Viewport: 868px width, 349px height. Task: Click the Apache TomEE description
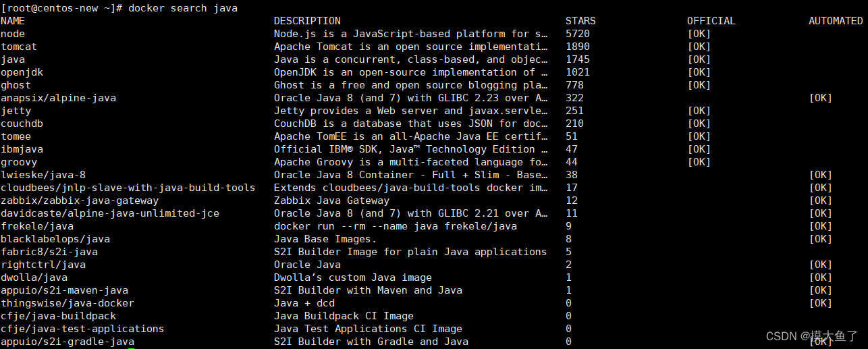(x=411, y=136)
